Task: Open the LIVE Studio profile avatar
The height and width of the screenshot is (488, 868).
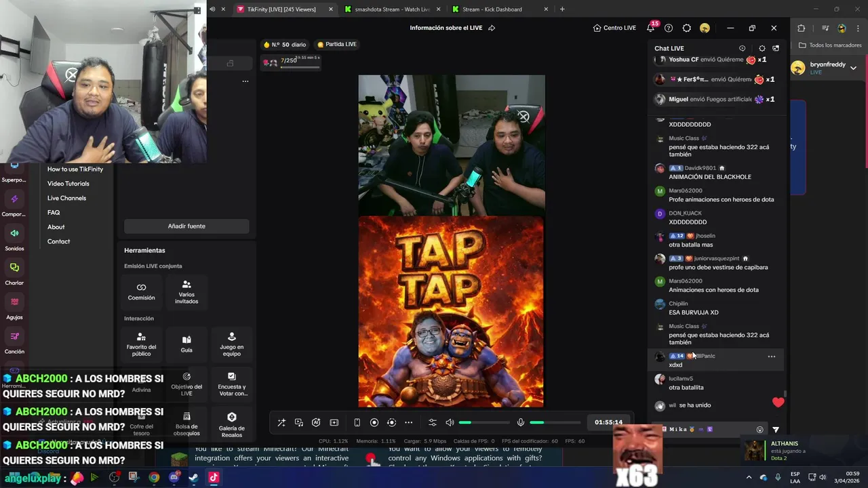Action: (705, 28)
